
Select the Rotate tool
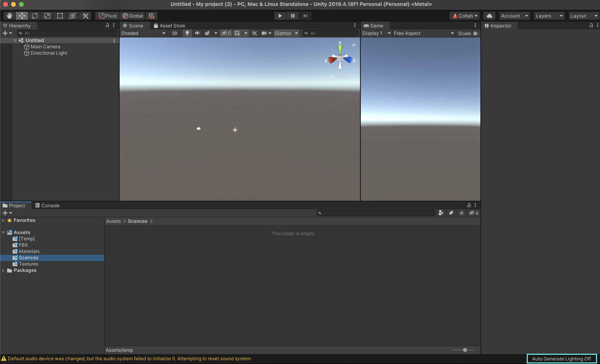35,16
